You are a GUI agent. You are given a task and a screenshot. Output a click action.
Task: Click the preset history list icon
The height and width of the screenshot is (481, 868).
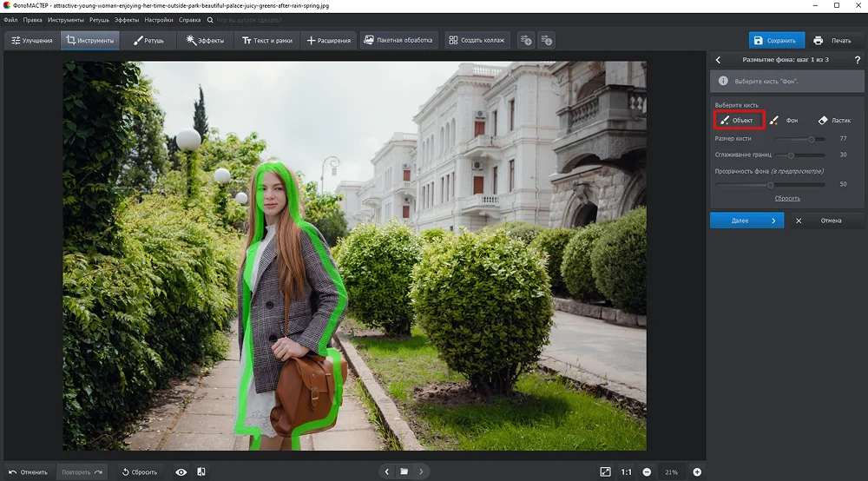[x=546, y=41]
